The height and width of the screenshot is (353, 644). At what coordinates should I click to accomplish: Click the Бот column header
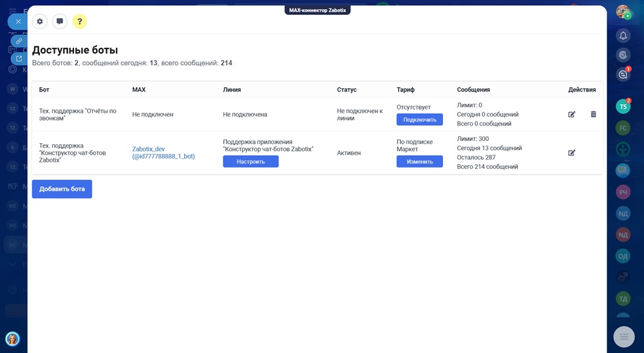pos(44,90)
